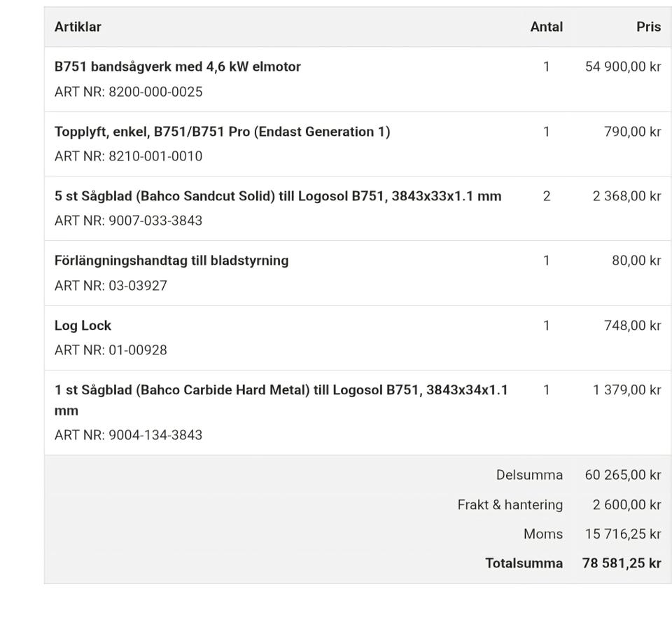672x636 pixels.
Task: Click quantity 2 for Sandcut sågblad
Action: coord(547,196)
